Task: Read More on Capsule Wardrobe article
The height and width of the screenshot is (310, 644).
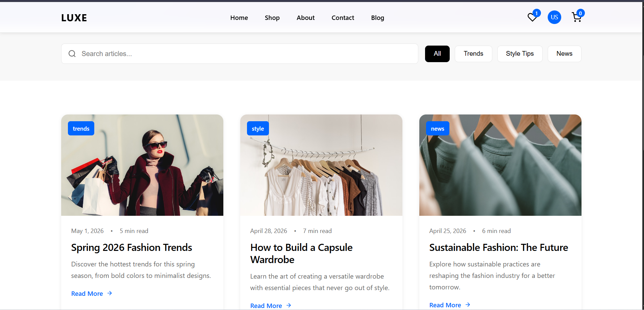Action: (x=271, y=306)
